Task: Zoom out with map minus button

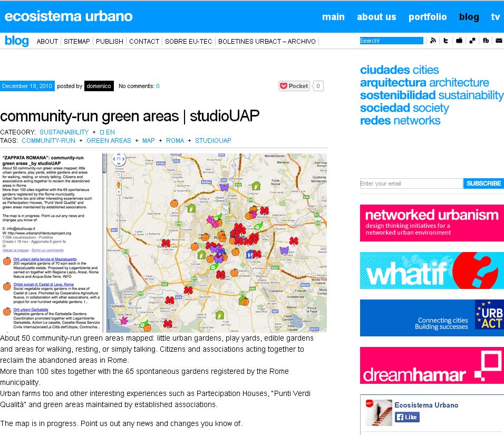Action: tap(119, 240)
